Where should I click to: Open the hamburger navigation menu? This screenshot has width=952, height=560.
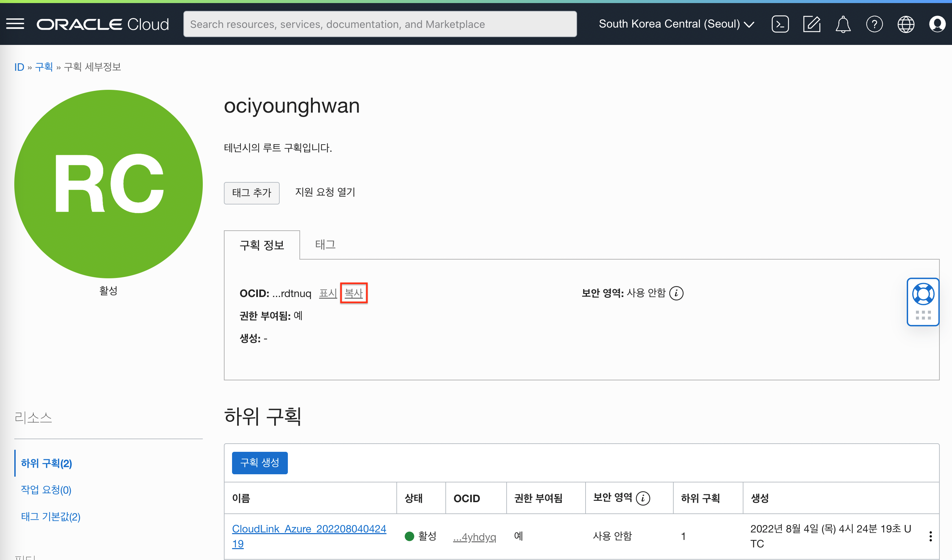(x=15, y=24)
